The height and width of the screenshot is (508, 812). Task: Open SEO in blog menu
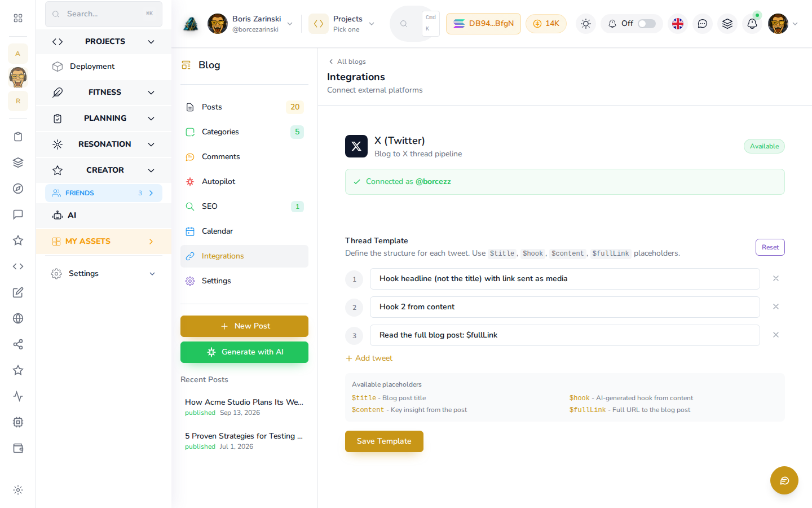coord(244,207)
